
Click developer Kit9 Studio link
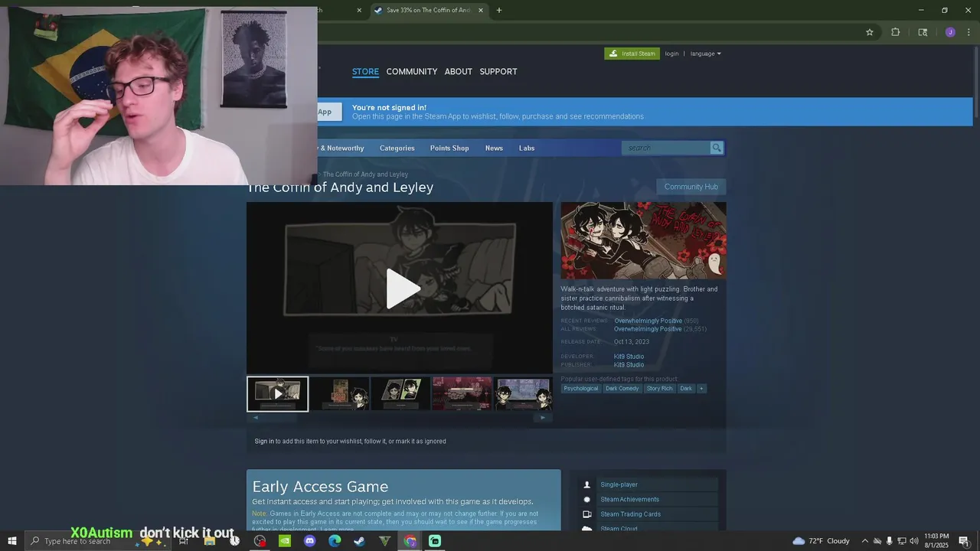(x=629, y=357)
